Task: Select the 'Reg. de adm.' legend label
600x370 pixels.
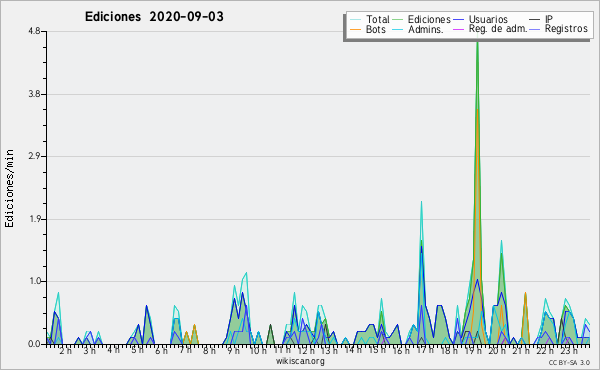Action: pos(498,29)
